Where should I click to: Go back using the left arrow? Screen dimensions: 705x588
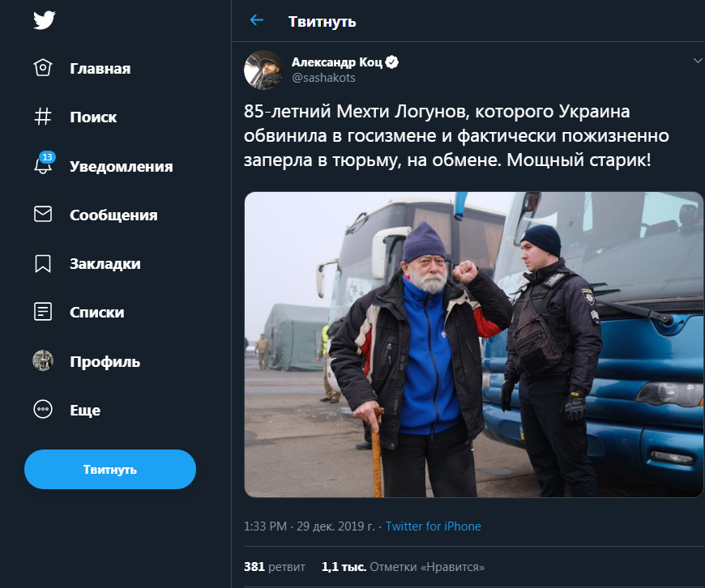tap(257, 20)
